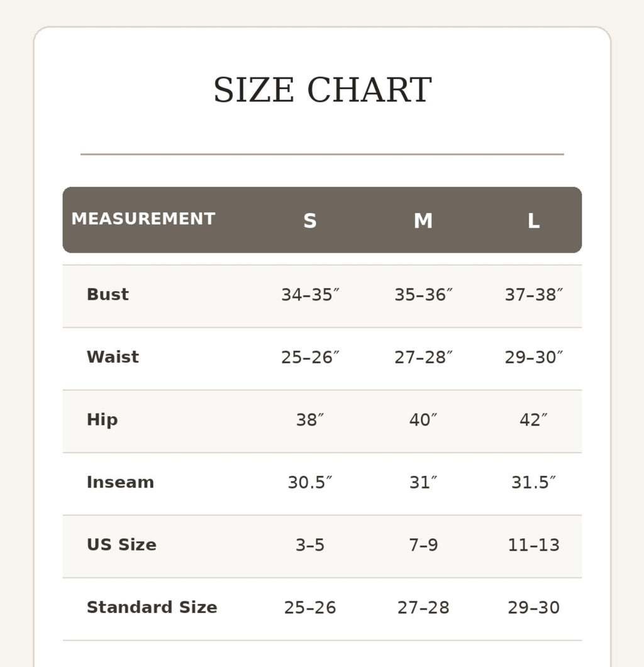Click the 31.5″ inseam value
The width and height of the screenshot is (644, 667).
pos(533,482)
